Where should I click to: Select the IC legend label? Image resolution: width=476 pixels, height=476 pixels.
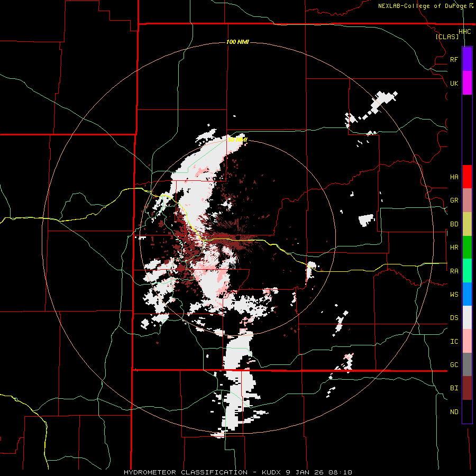coord(454,342)
